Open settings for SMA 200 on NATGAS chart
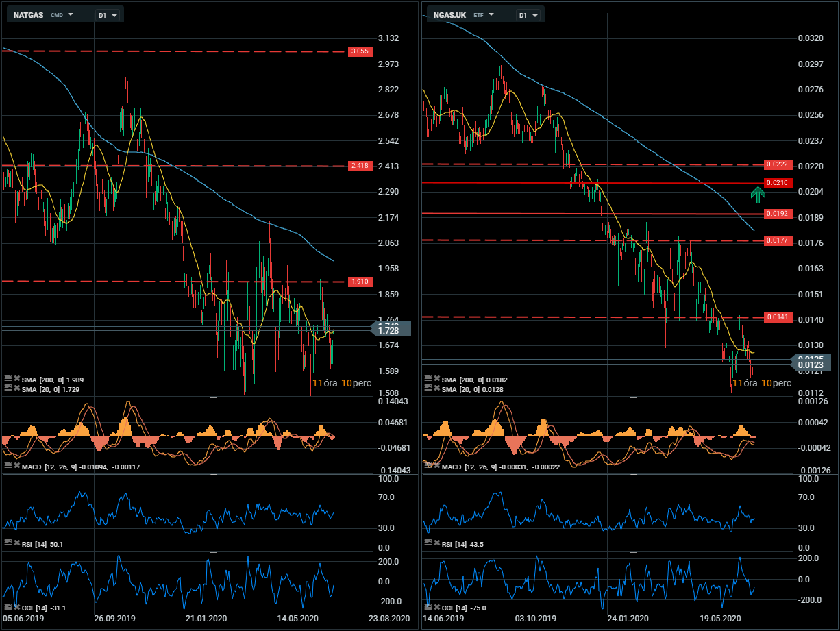Screen dimensions: 840x631 [x=8, y=378]
